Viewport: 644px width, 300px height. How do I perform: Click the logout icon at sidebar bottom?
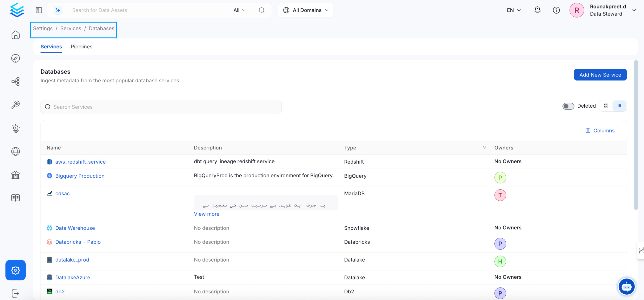[16, 293]
